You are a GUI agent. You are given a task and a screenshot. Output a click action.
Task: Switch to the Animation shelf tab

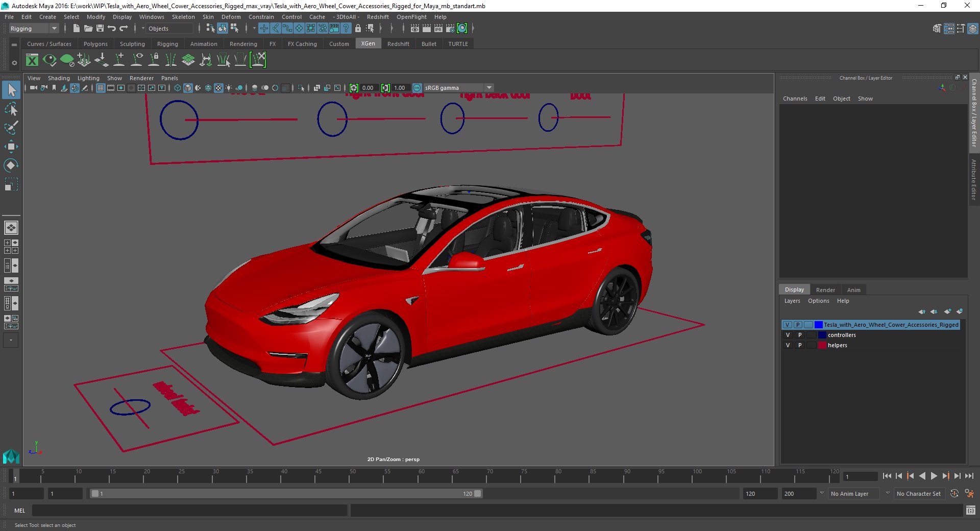coord(204,44)
